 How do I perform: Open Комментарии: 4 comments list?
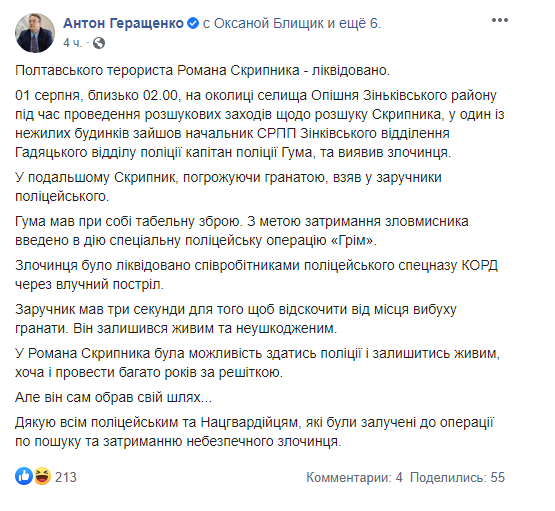click(354, 477)
